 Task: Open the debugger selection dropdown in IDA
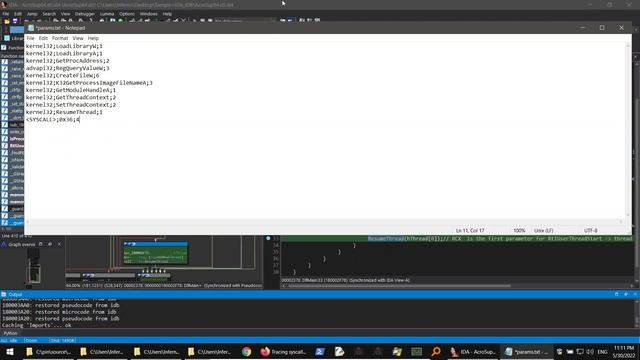point(245,21)
